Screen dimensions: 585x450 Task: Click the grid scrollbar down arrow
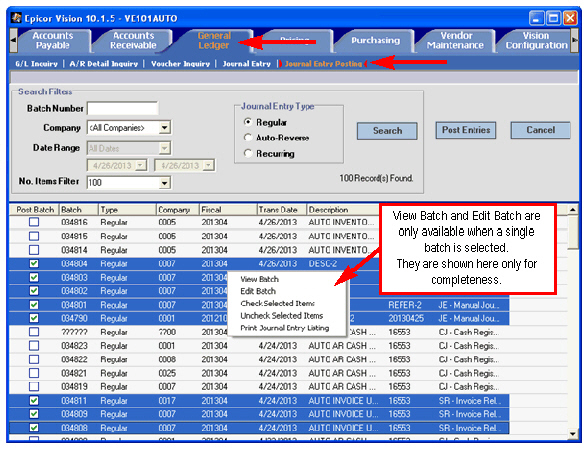pos(573,434)
